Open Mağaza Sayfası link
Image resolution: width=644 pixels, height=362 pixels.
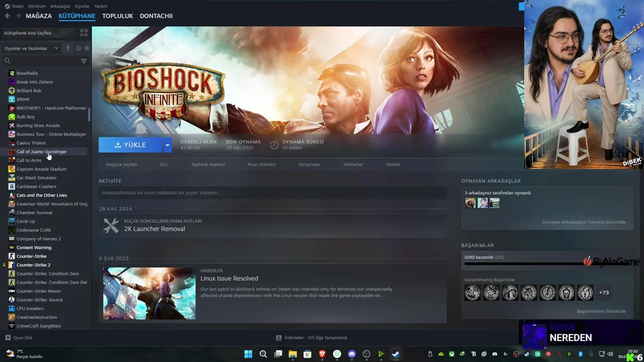121,164
